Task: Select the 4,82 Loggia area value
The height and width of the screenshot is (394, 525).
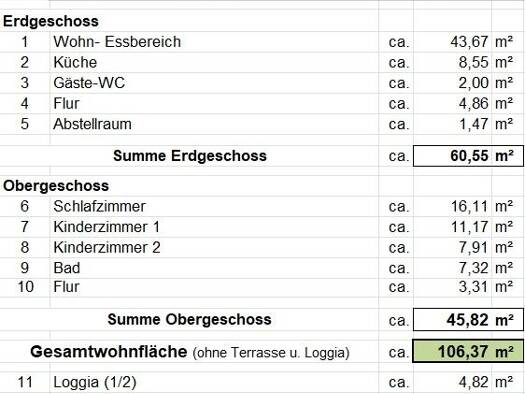Action: (473, 382)
